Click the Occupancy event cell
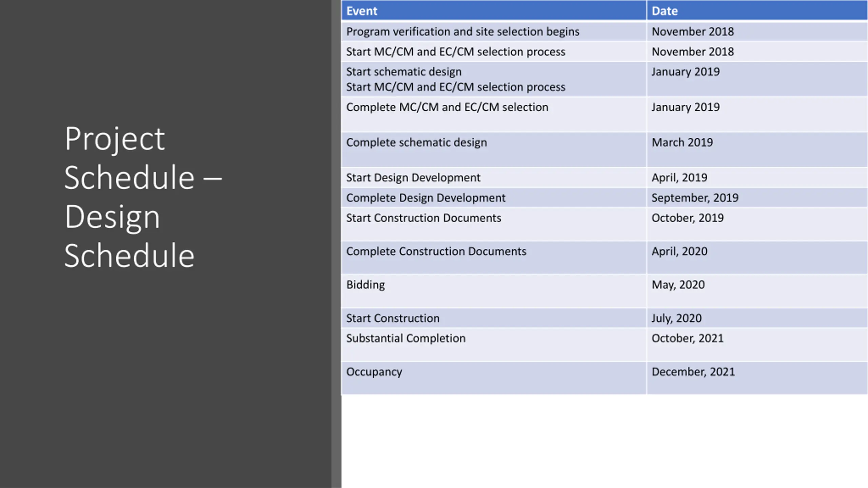This screenshot has width=868, height=488. pyautogui.click(x=494, y=378)
